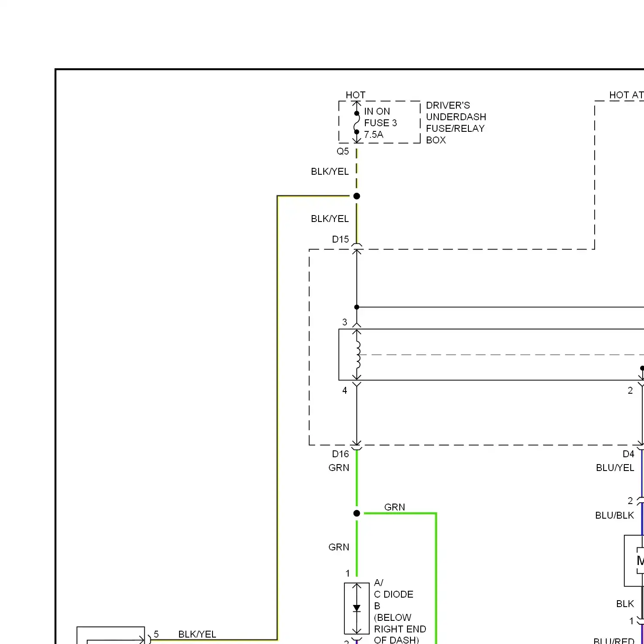Click the "Q5" connector label
This screenshot has width=644, height=644.
pyautogui.click(x=343, y=151)
